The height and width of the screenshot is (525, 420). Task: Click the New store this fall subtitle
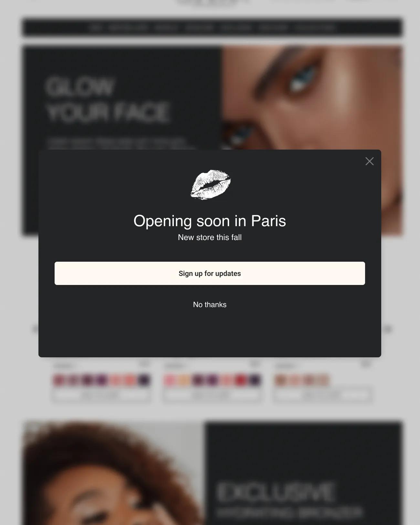coord(210,237)
